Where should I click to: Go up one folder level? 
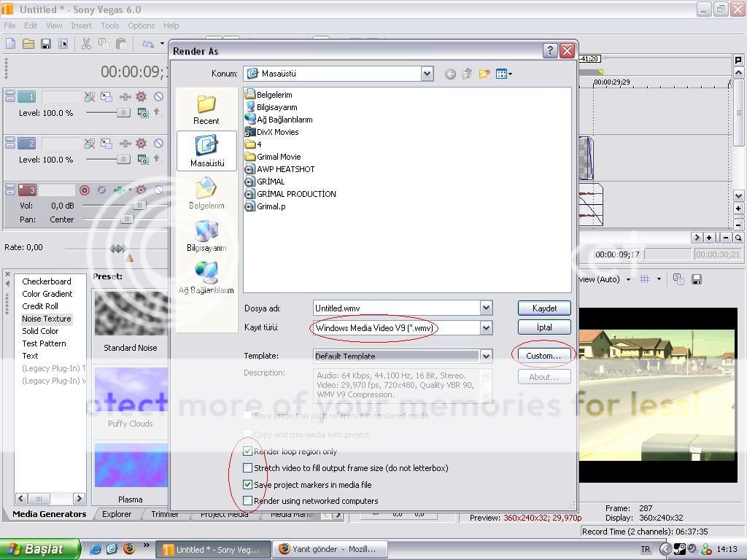[467, 74]
